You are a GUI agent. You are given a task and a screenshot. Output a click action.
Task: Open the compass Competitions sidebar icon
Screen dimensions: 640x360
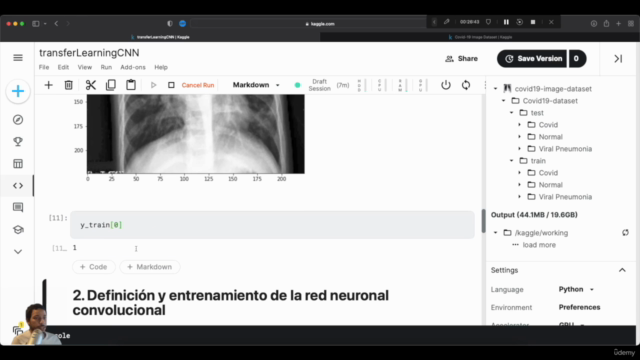(x=18, y=120)
